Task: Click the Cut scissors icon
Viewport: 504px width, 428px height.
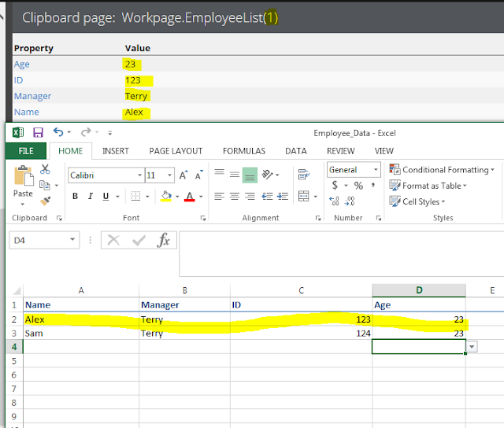Action: (x=45, y=169)
